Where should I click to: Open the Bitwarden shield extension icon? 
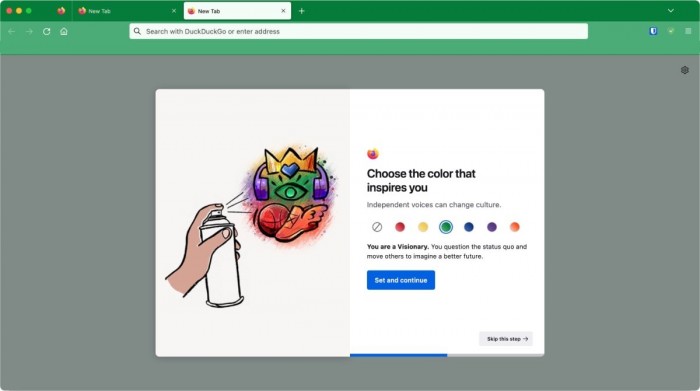653,31
